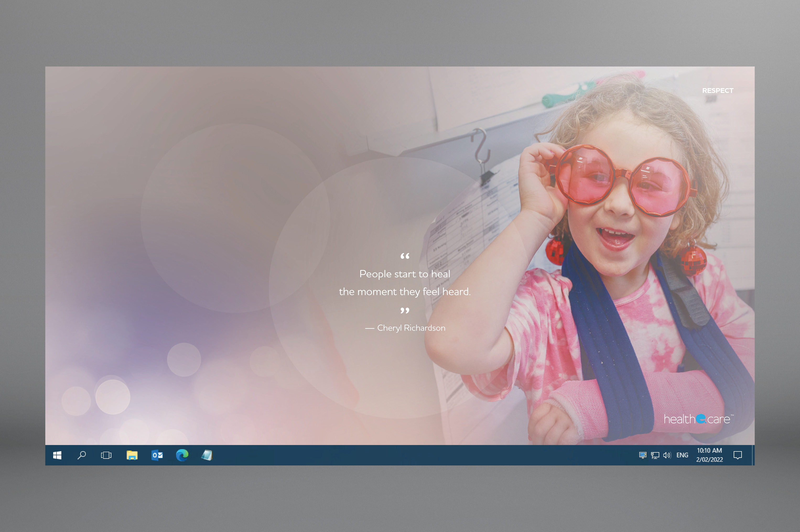Viewport: 800px width, 532px height.
Task: Click Show Desktop strip at taskbar end
Action: [753, 455]
